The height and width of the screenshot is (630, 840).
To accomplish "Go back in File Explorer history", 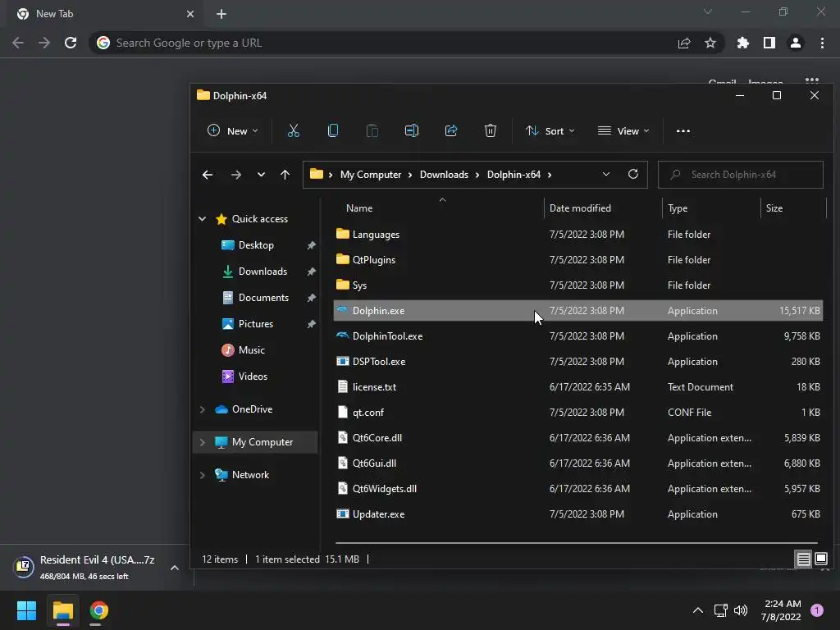I will click(x=208, y=175).
